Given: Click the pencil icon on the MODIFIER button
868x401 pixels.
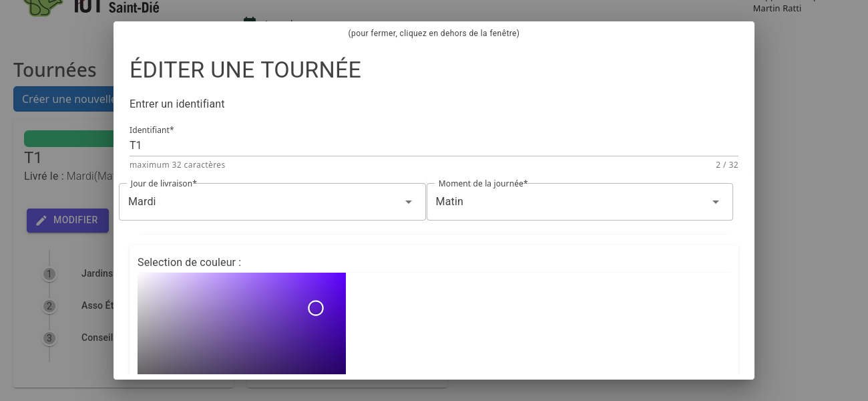Looking at the screenshot, I should click(x=41, y=221).
